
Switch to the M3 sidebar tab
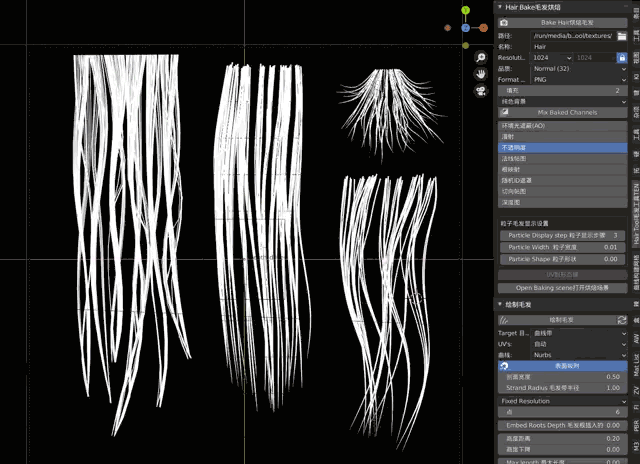(636, 444)
